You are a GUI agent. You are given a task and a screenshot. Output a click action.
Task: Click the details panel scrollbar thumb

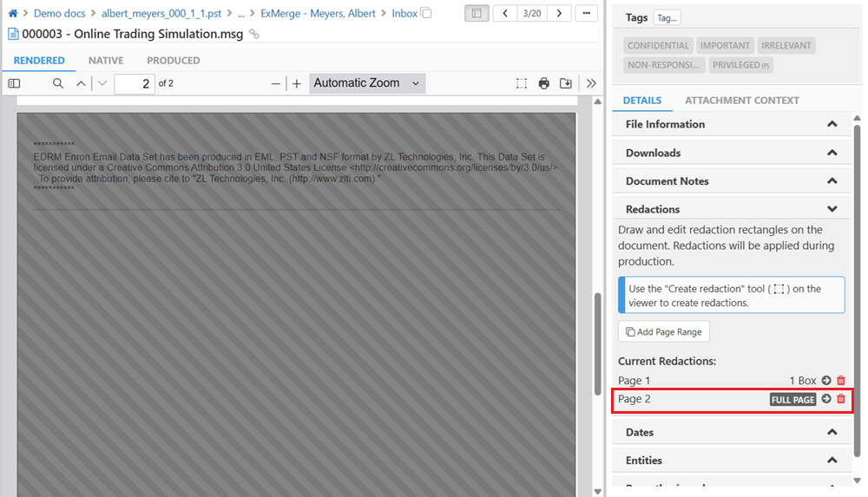(x=857, y=291)
